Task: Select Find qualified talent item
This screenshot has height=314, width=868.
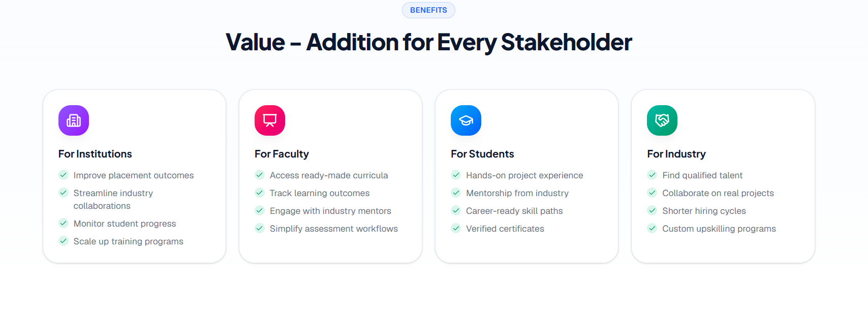Action: (702, 175)
